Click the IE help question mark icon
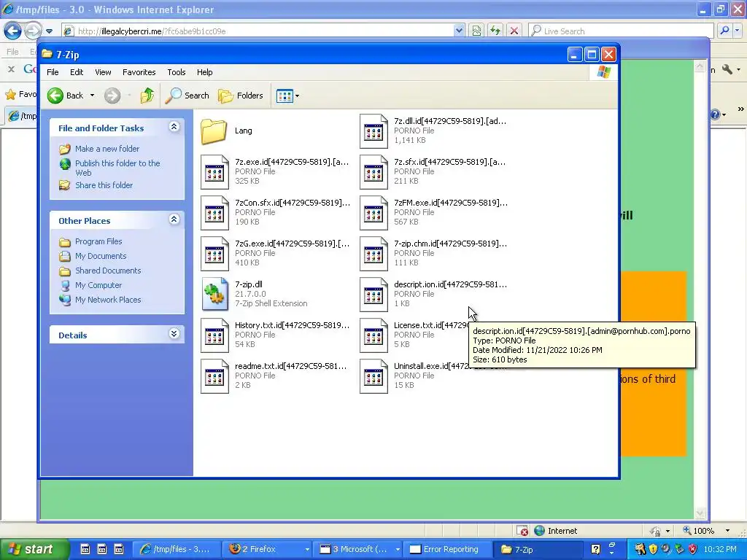Image resolution: width=747 pixels, height=560 pixels. (715, 114)
